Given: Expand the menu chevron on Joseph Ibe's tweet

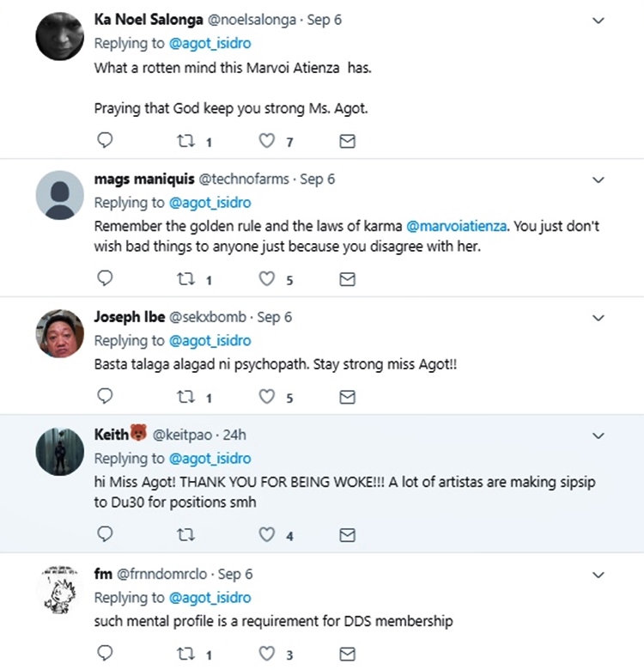Looking at the screenshot, I should (598, 317).
